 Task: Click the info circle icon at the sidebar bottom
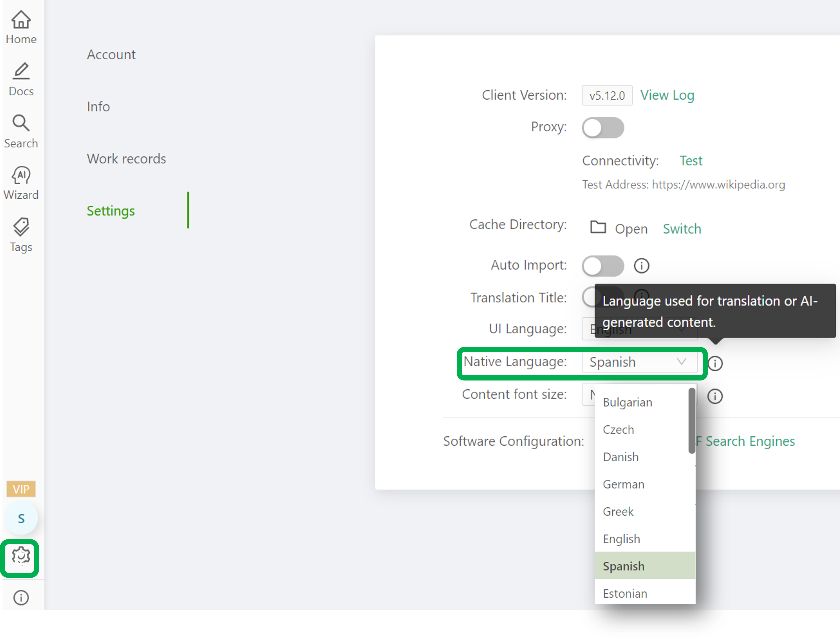point(21,598)
